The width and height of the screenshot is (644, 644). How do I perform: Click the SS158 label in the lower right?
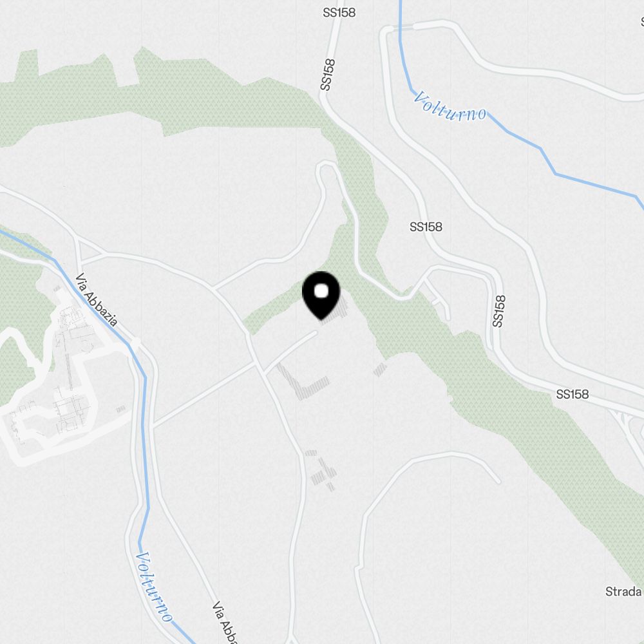click(x=572, y=394)
